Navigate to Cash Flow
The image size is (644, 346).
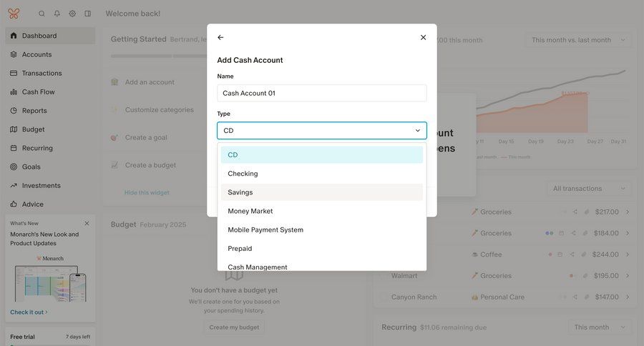[x=50, y=92]
